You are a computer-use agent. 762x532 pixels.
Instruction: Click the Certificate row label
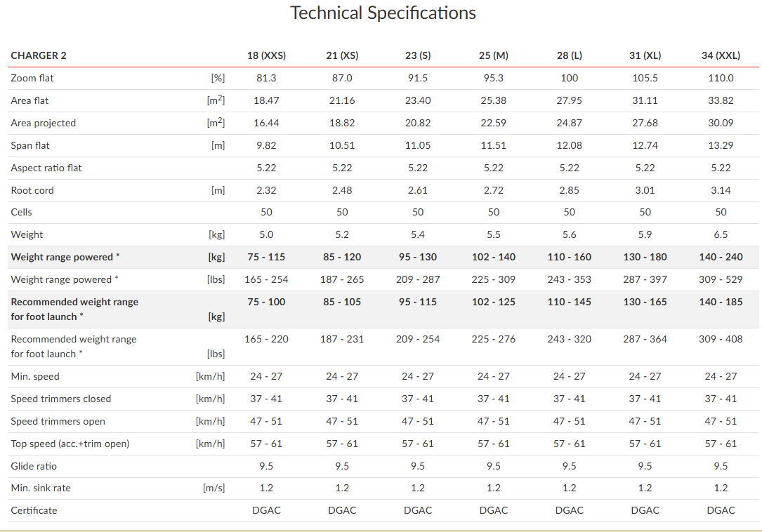[x=34, y=510]
